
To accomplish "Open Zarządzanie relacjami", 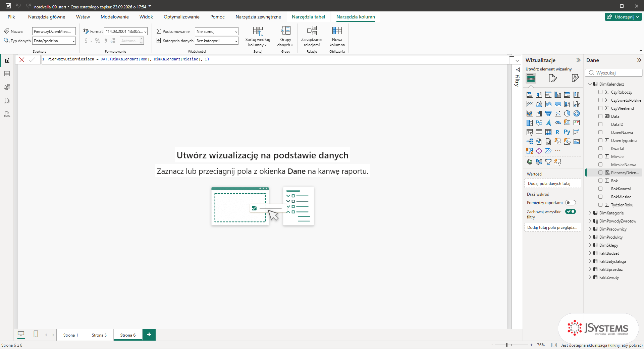I will click(312, 37).
